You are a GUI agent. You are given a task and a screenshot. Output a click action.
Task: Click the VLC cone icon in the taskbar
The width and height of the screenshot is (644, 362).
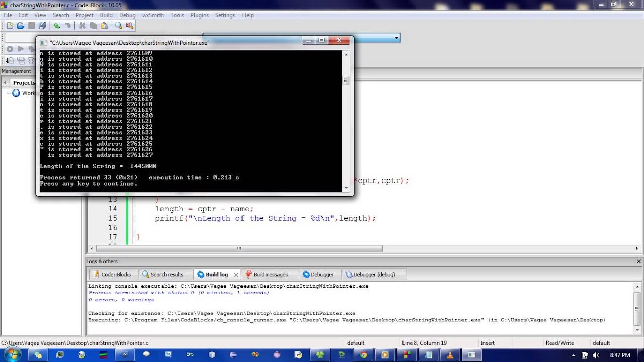tap(449, 355)
